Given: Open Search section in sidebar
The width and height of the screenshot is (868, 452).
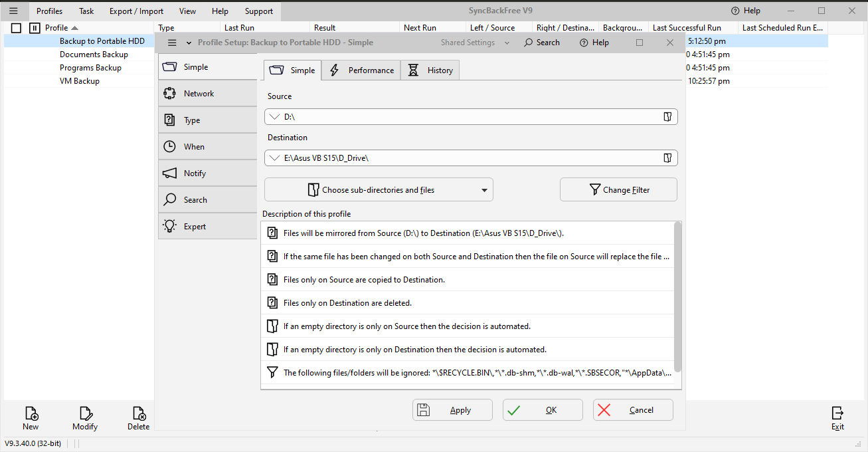Looking at the screenshot, I should click(x=208, y=200).
